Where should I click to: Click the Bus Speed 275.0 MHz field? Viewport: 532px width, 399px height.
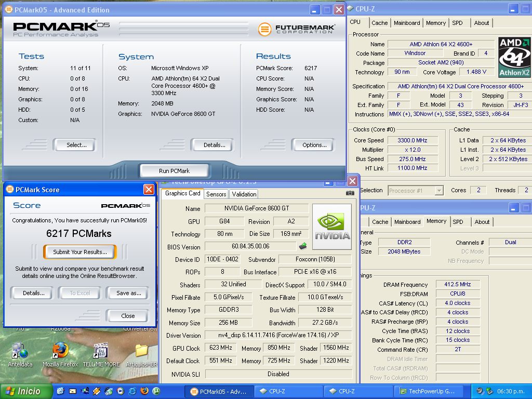click(413, 159)
